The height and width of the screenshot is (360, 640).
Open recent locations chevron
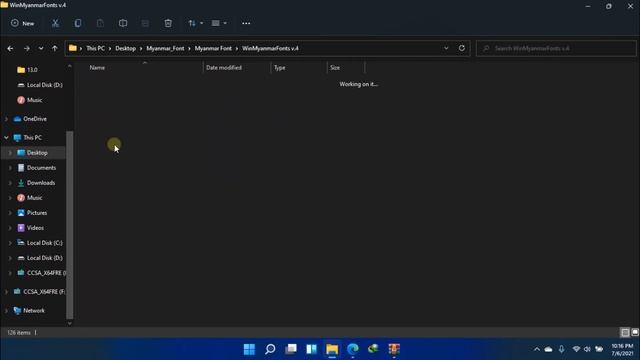point(41,49)
